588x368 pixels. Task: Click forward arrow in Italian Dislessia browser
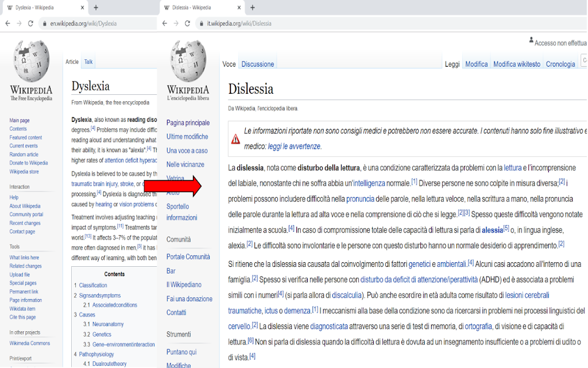pyautogui.click(x=176, y=23)
